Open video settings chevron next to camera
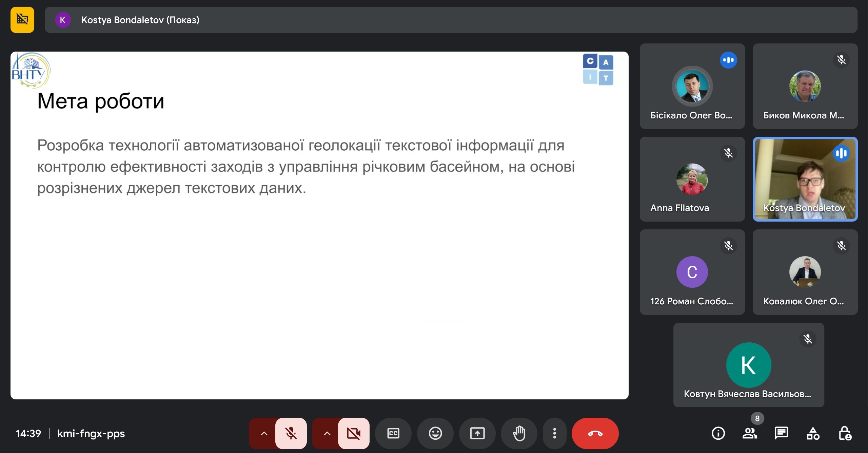 [x=327, y=433]
